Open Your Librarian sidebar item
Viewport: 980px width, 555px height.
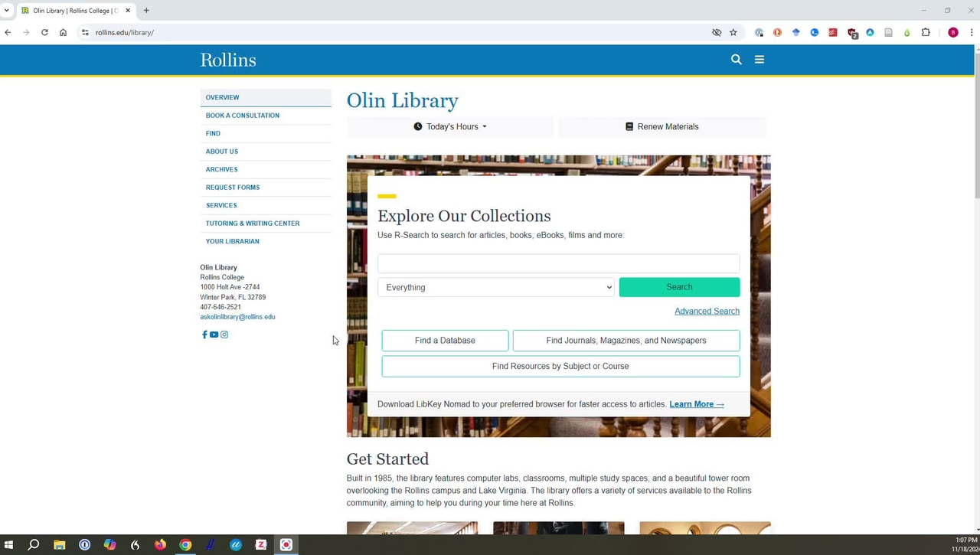(266, 241)
